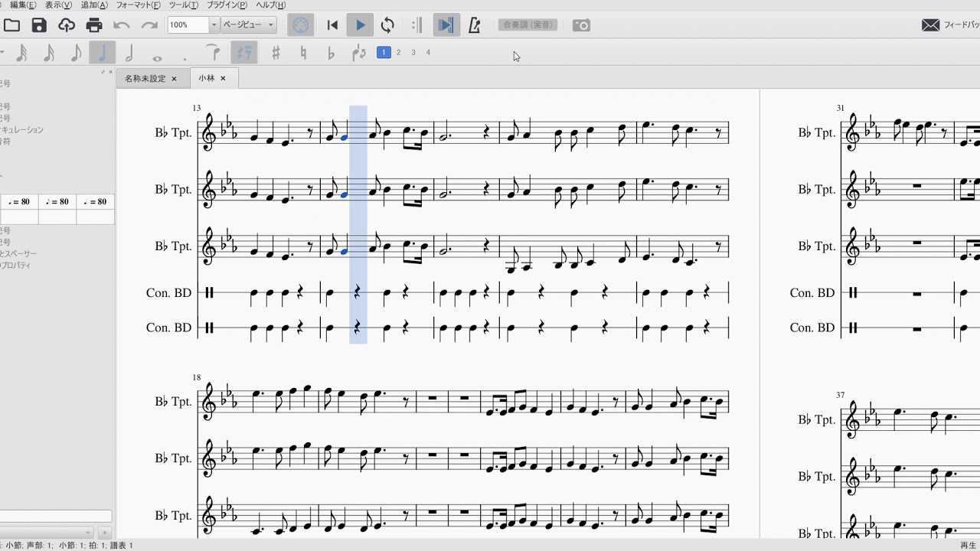The image size is (980, 551).
Task: Add a new workspace with the plus button
Action: (x=105, y=533)
